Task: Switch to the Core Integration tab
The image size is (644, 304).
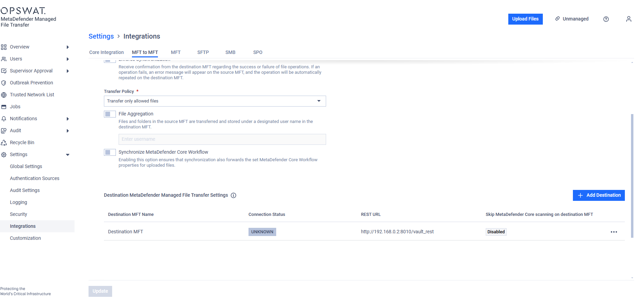Action: pos(106,52)
